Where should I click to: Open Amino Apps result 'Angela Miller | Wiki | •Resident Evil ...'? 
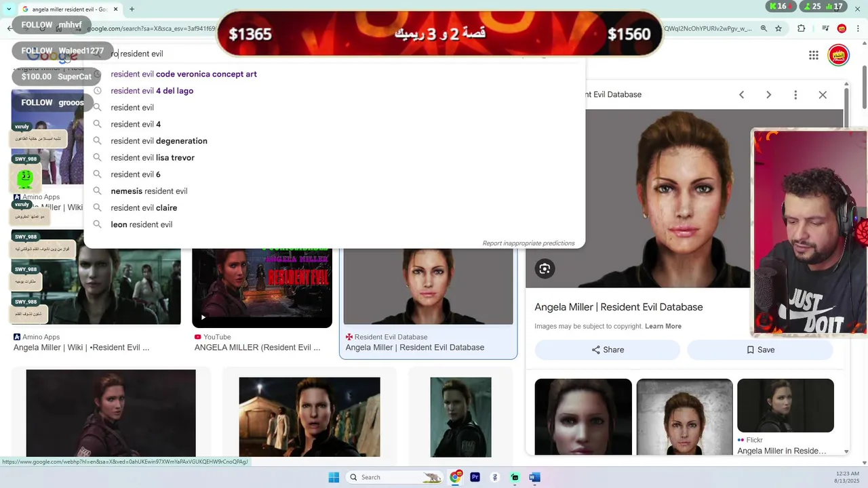tap(81, 348)
